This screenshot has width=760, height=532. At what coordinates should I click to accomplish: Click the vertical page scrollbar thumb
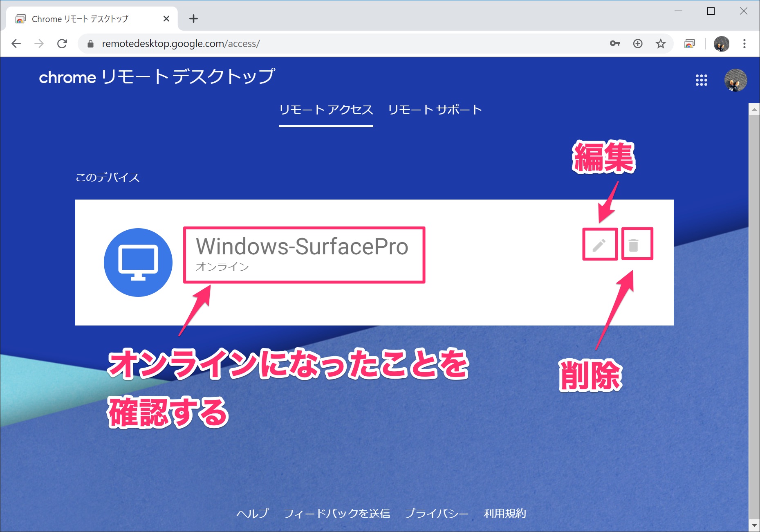point(754,317)
